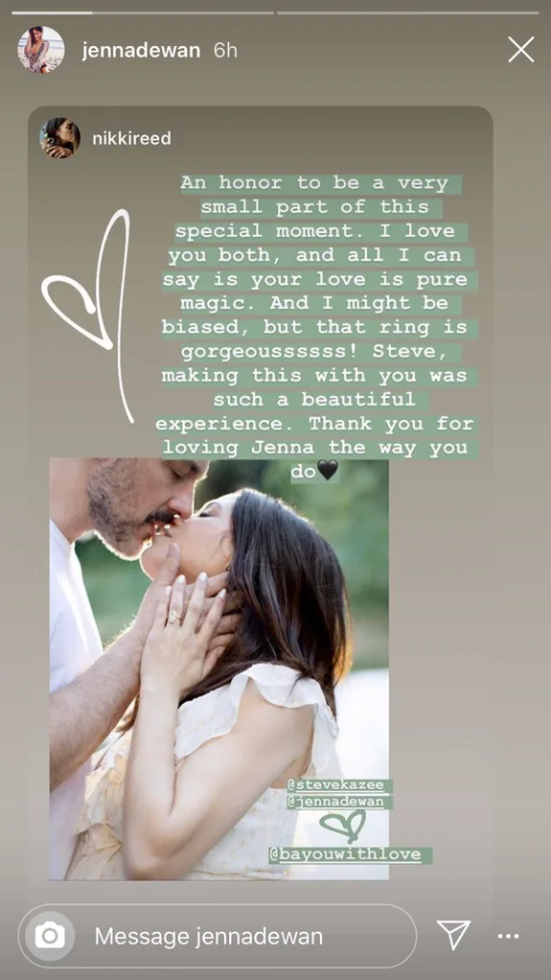
Task: Tap the black heart emoji after 'do'
Action: tap(328, 470)
